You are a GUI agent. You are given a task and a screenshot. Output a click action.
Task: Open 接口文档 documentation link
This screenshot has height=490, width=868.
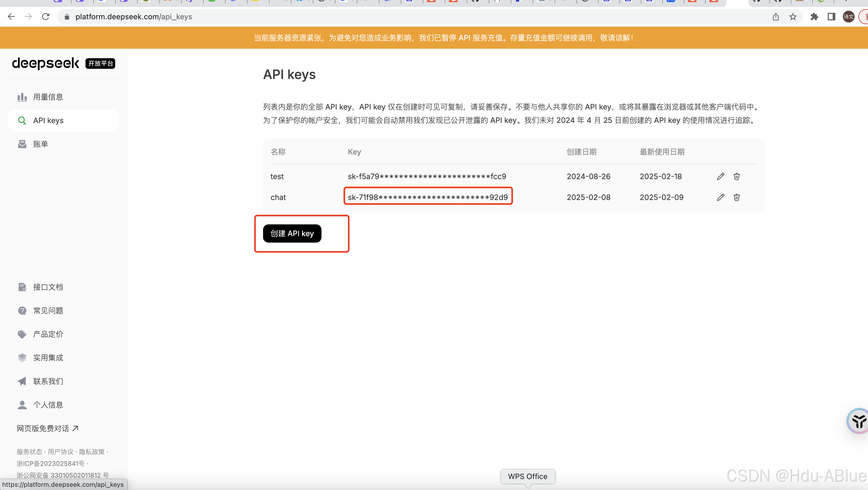(x=48, y=287)
